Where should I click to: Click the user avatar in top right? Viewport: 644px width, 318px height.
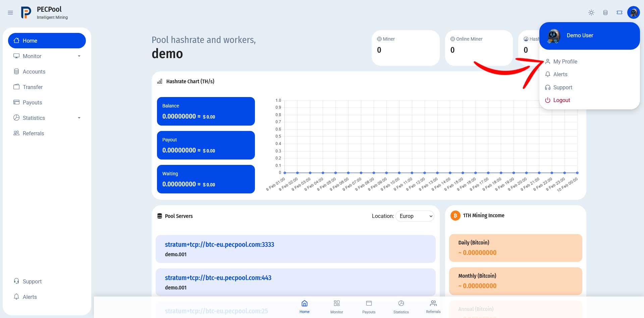(634, 13)
